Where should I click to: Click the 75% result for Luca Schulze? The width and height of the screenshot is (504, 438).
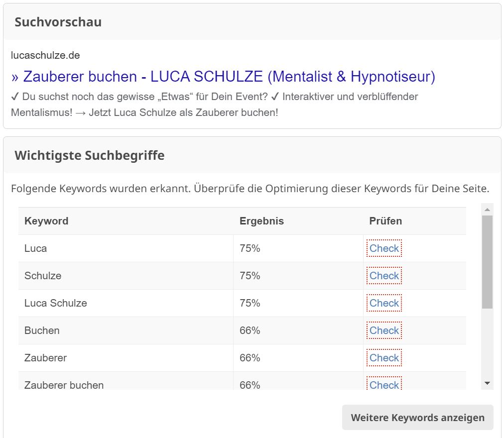tap(250, 303)
